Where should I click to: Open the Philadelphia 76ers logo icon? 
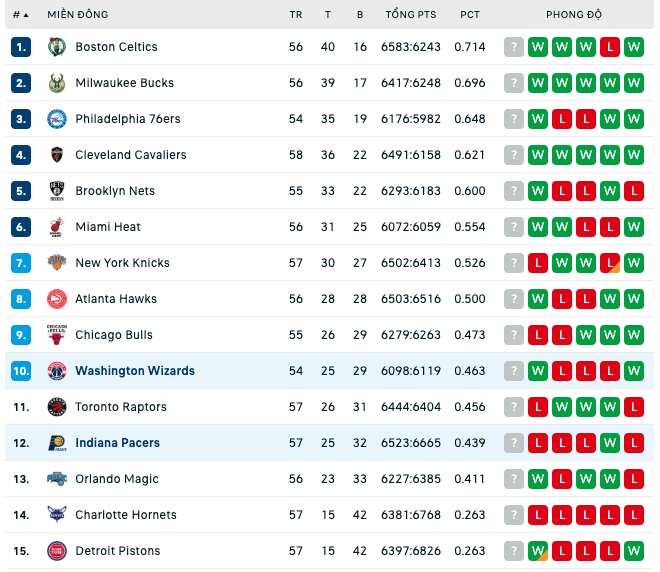click(56, 119)
